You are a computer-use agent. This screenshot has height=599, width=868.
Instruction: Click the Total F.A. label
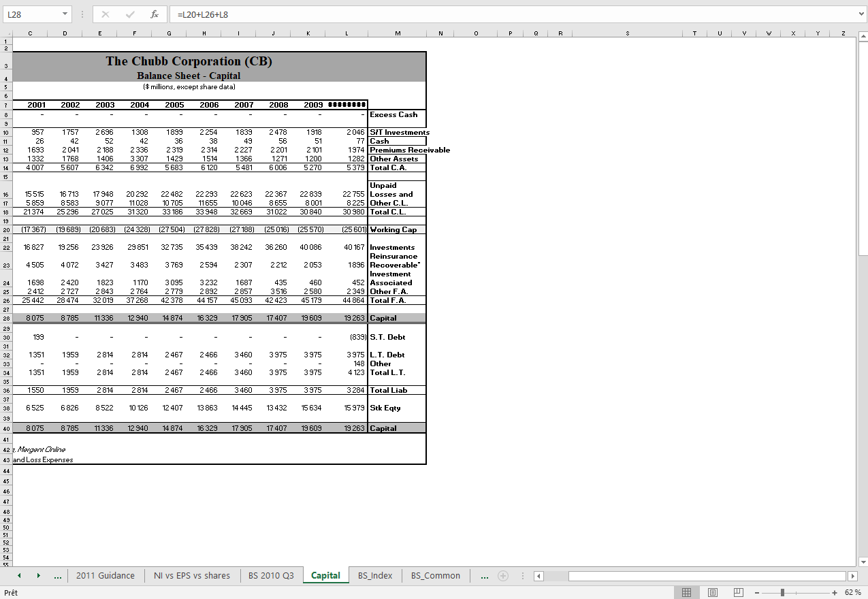(x=387, y=300)
